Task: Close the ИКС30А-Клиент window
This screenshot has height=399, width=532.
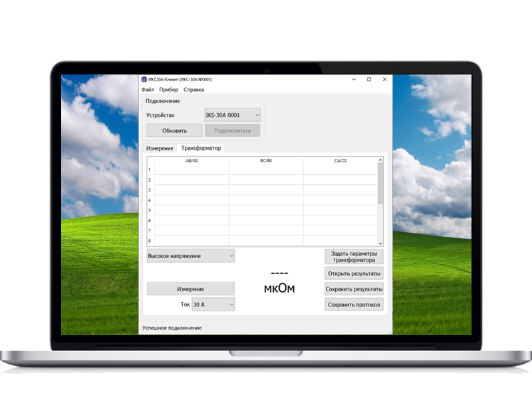Action: tap(384, 79)
